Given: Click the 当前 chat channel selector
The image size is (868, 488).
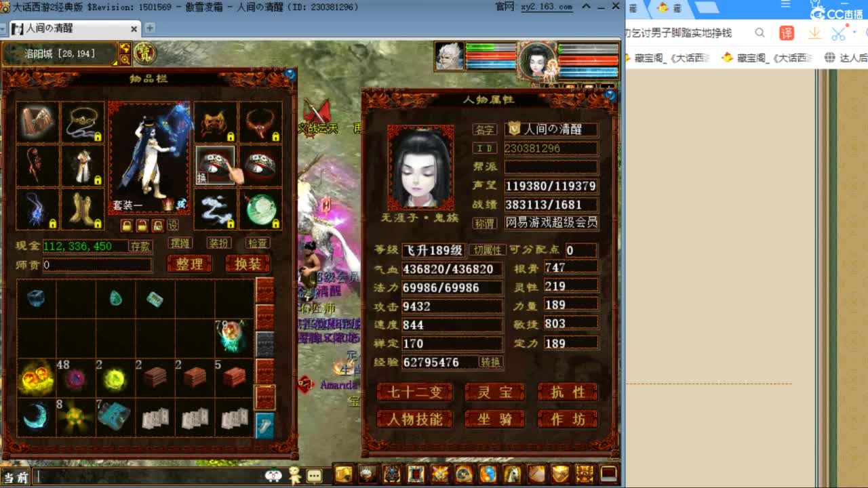Looking at the screenshot, I should click(15, 477).
